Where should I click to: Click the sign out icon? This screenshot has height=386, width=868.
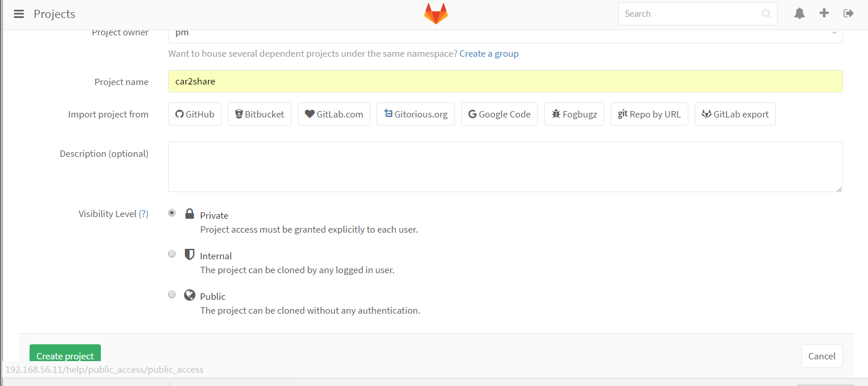point(849,13)
